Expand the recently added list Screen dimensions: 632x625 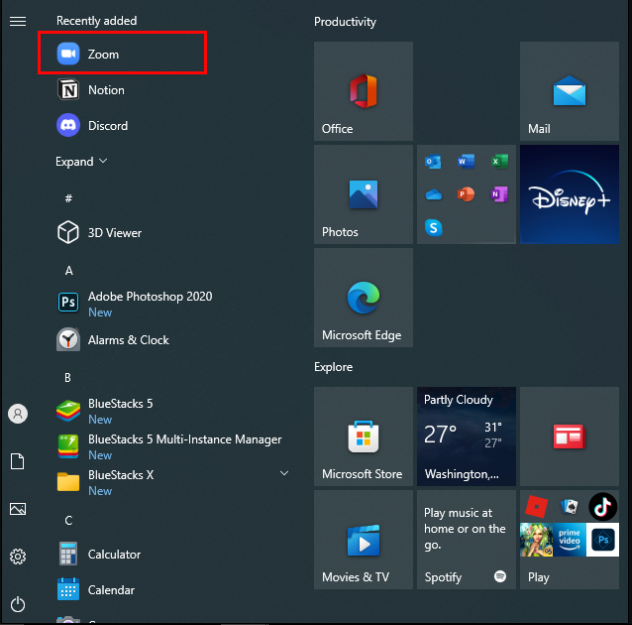[81, 162]
